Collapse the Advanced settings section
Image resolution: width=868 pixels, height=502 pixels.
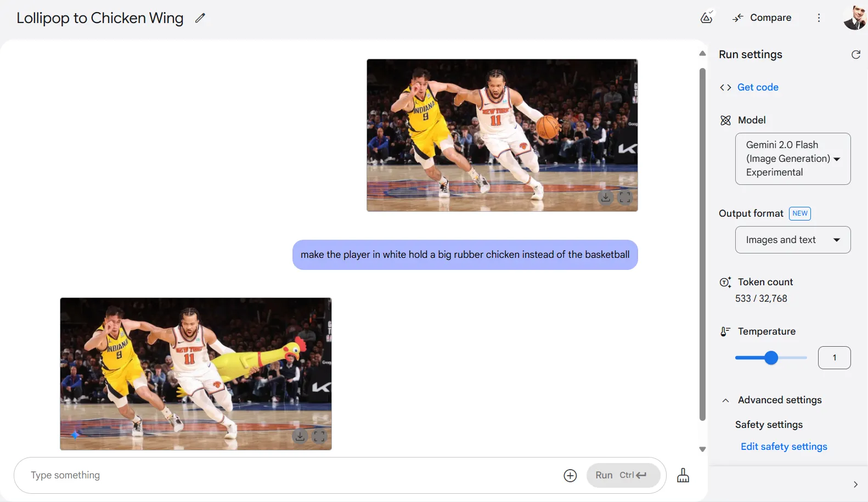click(725, 401)
